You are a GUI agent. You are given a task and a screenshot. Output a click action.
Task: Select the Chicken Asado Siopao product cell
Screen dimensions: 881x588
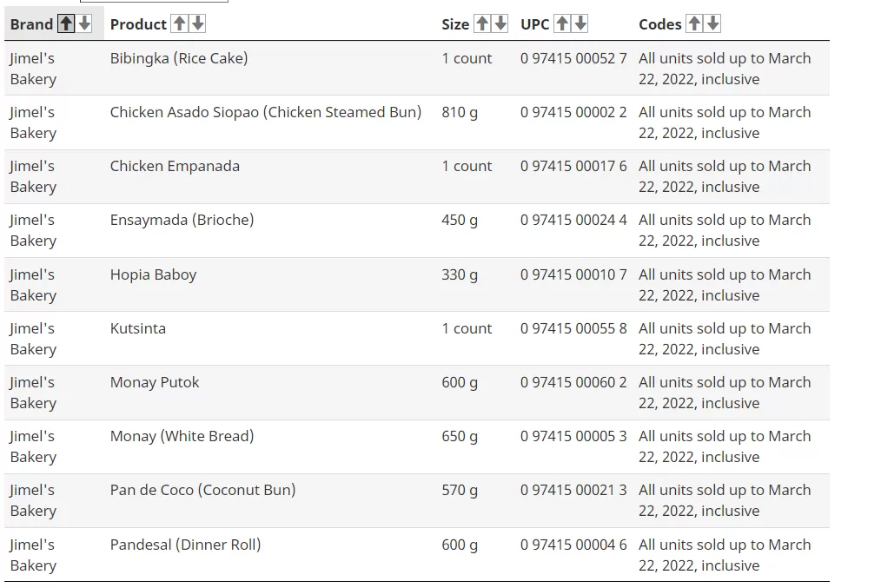click(x=266, y=112)
